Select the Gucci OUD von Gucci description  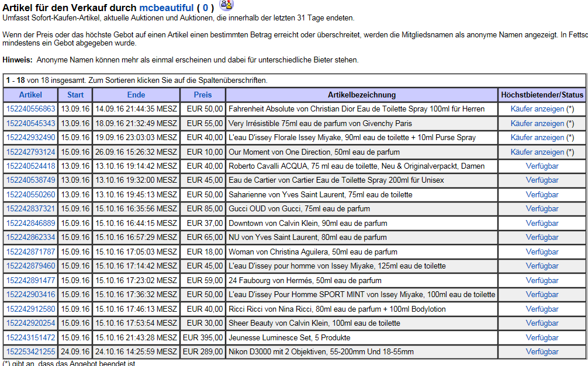point(299,208)
